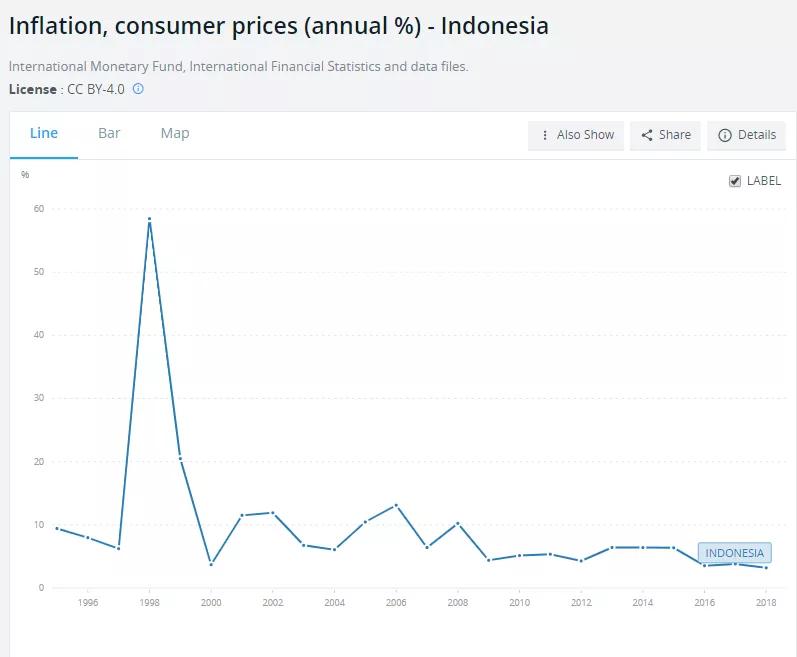This screenshot has width=797, height=657.
Task: Click the 2006 data point on line
Action: [396, 505]
